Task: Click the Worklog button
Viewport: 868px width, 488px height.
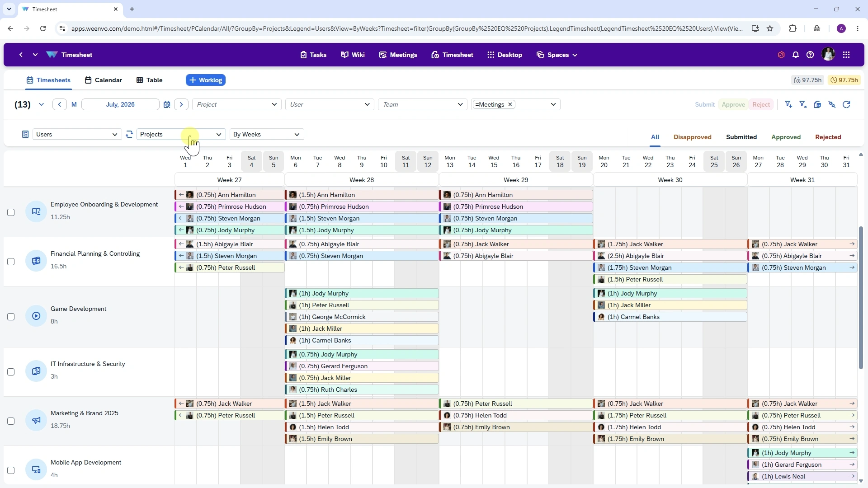Action: click(x=206, y=80)
